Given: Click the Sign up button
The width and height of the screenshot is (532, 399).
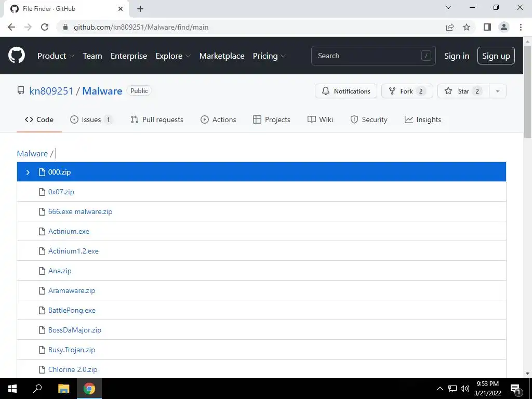Looking at the screenshot, I should point(496,56).
